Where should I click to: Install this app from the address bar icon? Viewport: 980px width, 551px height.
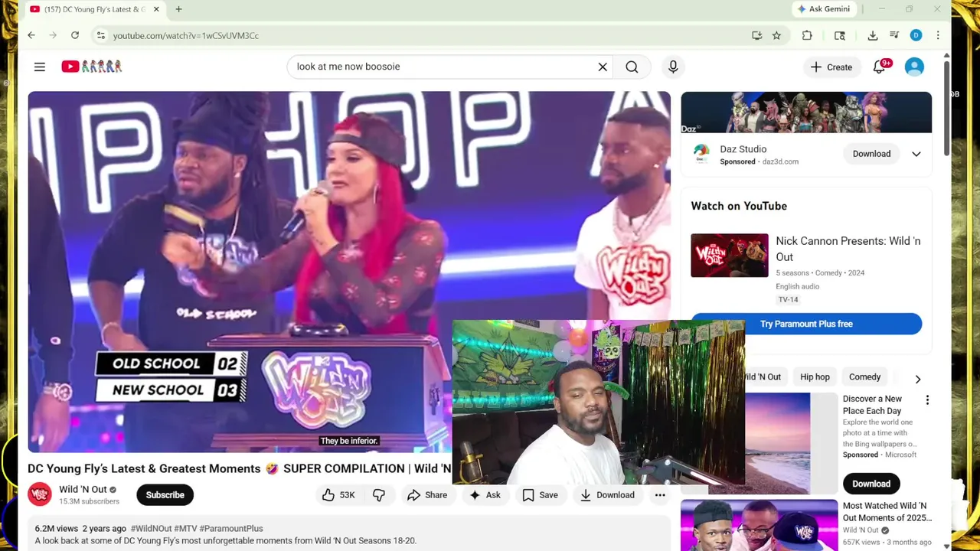point(756,35)
